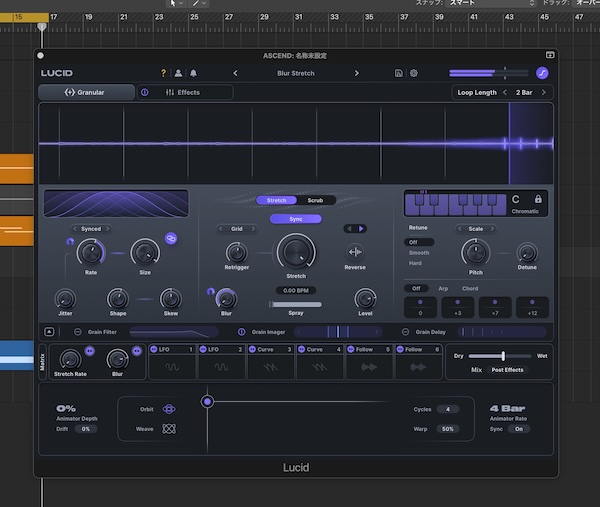Set Retune to Smooth
Screen dimensions: 600x507
[x=419, y=253]
